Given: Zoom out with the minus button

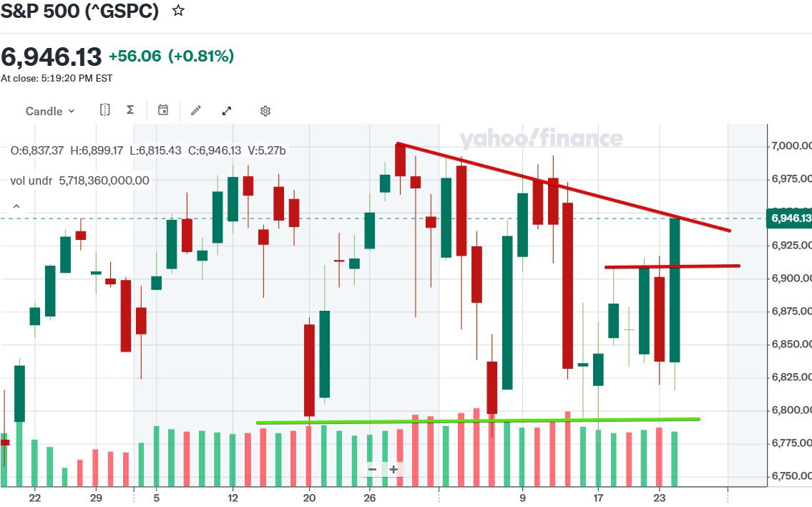Looking at the screenshot, I should pyautogui.click(x=372, y=470).
